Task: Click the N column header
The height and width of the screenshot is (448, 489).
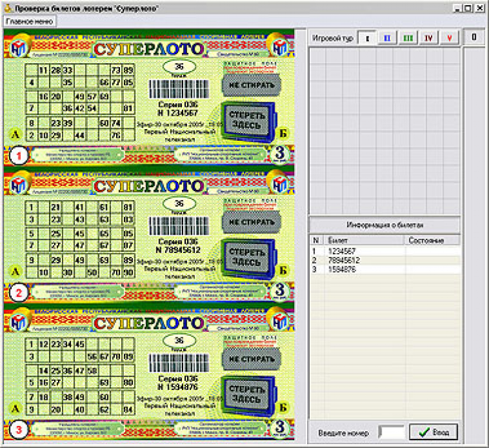Action: pos(317,240)
